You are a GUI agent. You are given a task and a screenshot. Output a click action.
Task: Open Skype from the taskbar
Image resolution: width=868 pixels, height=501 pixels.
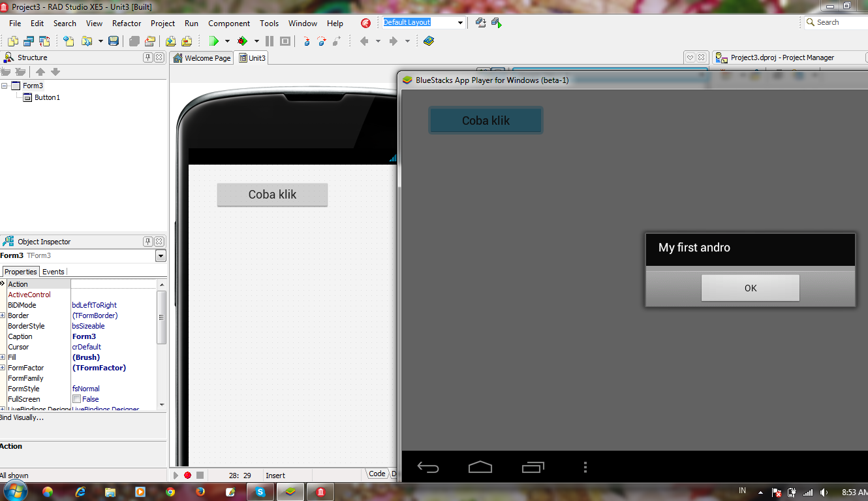point(260,491)
